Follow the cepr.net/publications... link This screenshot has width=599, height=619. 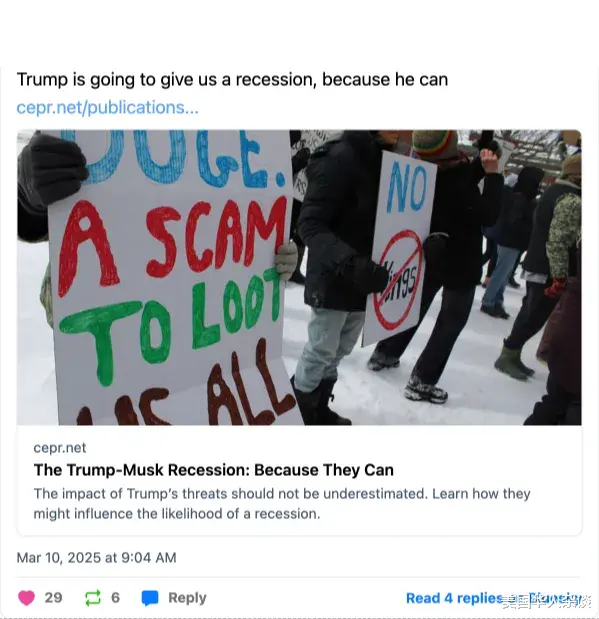[107, 107]
